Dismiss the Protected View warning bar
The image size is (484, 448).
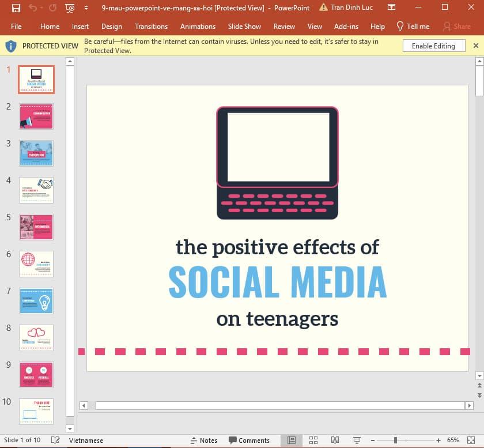(476, 45)
